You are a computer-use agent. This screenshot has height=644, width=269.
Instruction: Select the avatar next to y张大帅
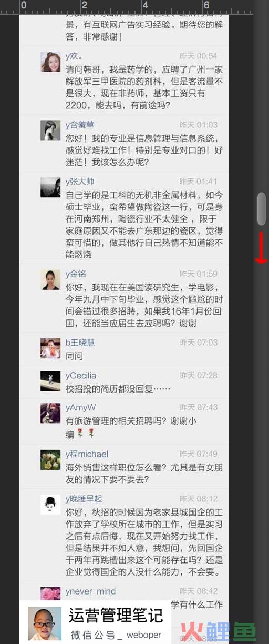50,187
